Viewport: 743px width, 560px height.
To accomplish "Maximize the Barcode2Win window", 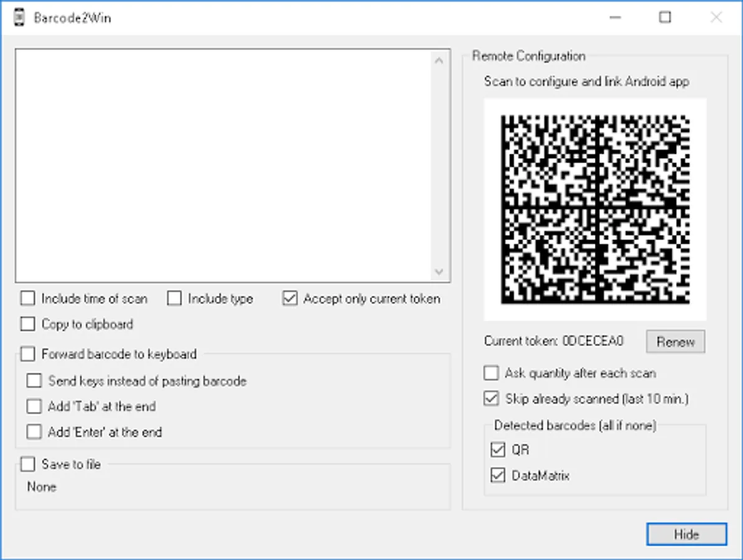I will click(x=665, y=17).
